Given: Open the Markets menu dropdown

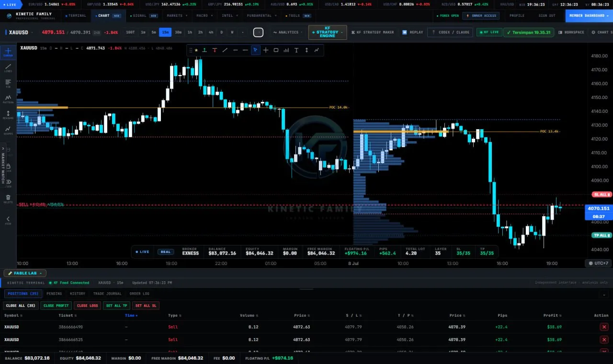Looking at the screenshot, I should coord(176,15).
